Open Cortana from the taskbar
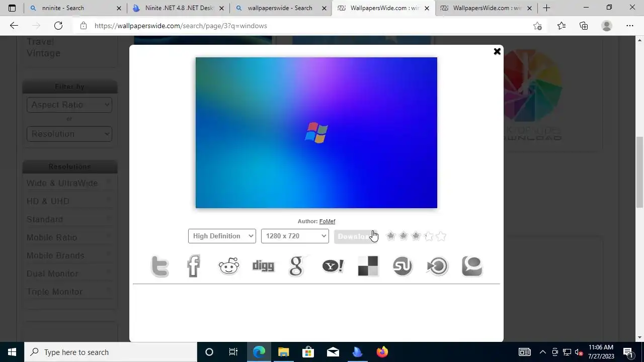Viewport: 644px width, 362px height. [209, 352]
